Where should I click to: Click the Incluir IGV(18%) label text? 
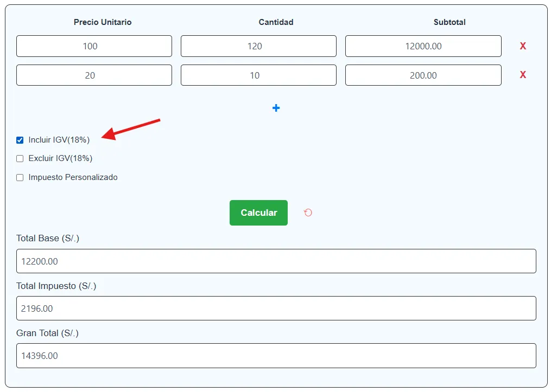pos(59,140)
